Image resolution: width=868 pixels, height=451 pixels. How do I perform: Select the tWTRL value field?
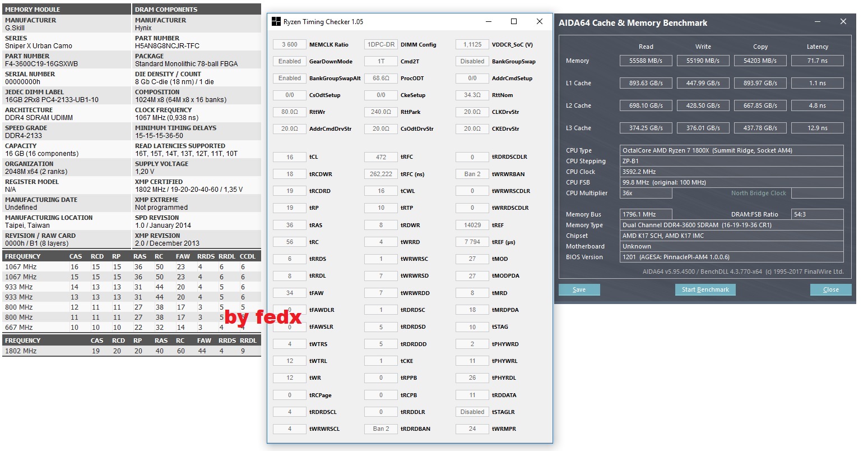pyautogui.click(x=290, y=361)
